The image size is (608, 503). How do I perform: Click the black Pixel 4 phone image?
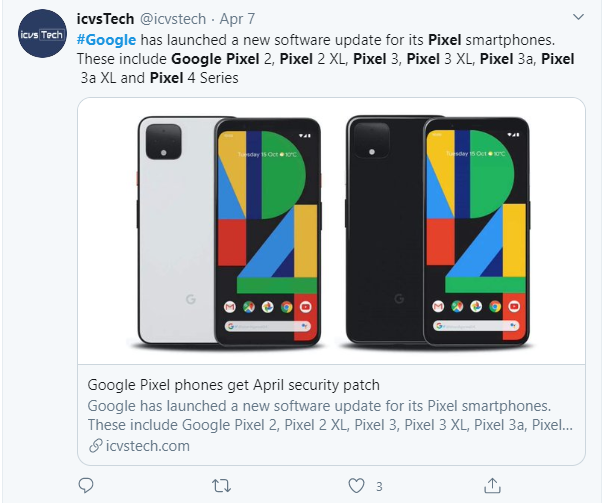pos(437,231)
